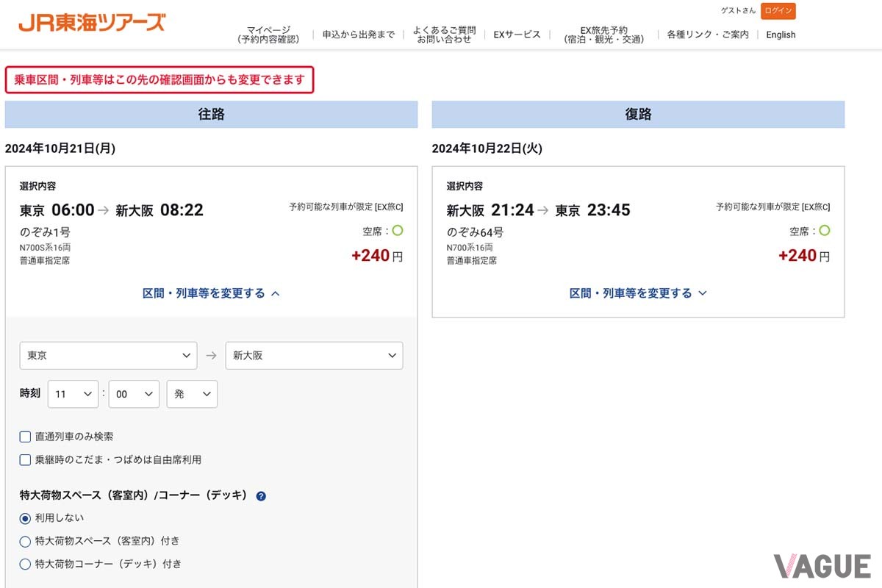The image size is (882, 588).
Task: Open 申込から出発まで menu item
Action: (x=359, y=35)
